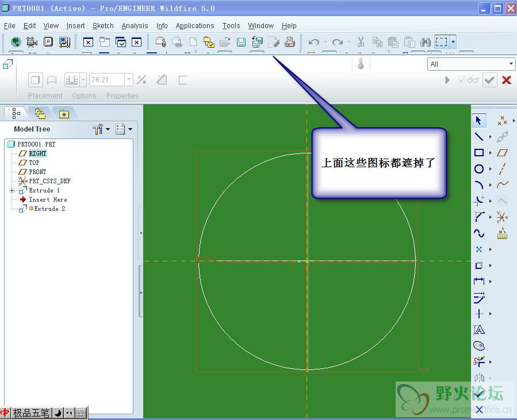
Task: Select the RIGHT datum plane
Action: tap(37, 153)
